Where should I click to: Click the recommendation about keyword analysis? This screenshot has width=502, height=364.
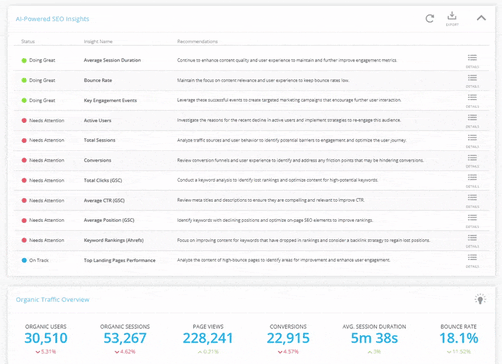click(277, 180)
